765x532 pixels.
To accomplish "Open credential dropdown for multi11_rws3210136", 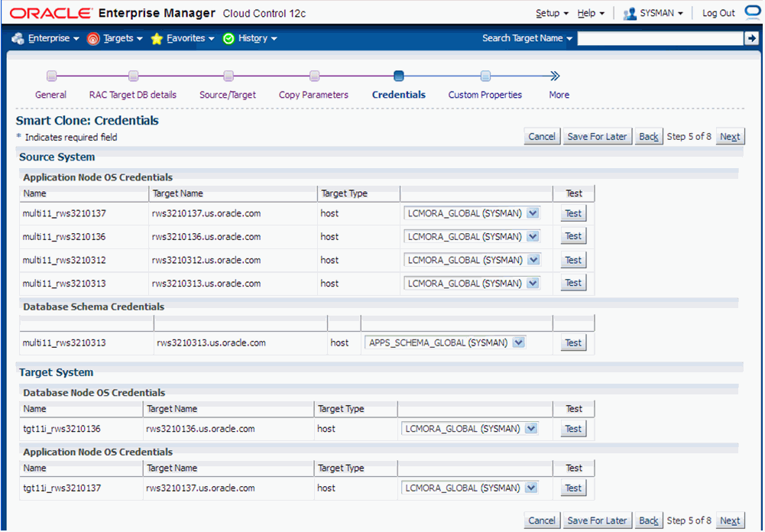I will click(x=472, y=237).
